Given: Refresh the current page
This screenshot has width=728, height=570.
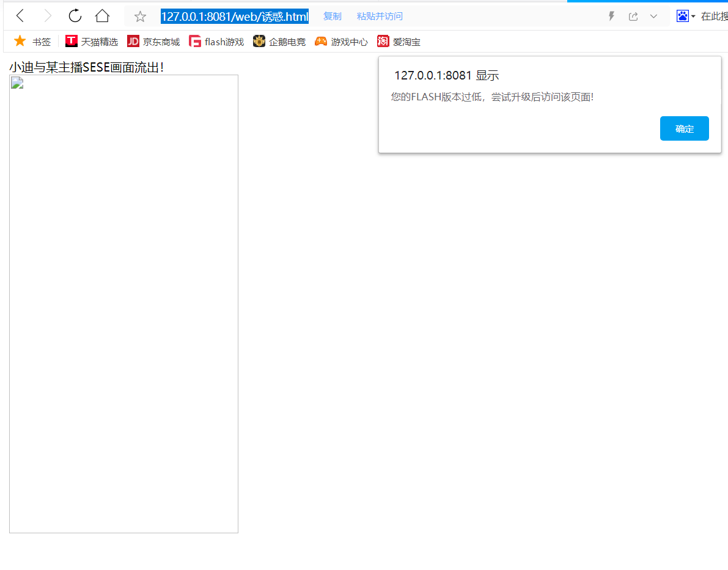Looking at the screenshot, I should pyautogui.click(x=75, y=16).
